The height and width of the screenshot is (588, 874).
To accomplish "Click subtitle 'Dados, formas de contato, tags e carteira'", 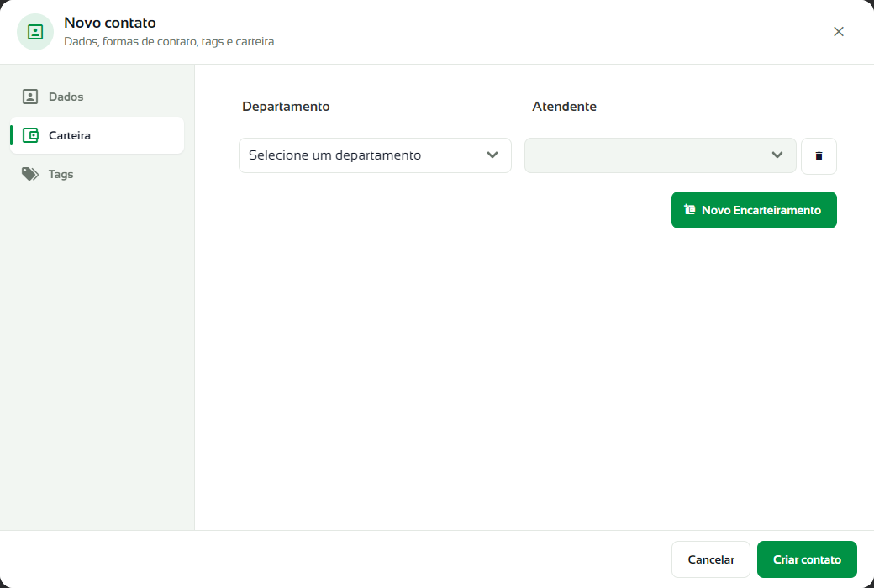I will tap(169, 42).
